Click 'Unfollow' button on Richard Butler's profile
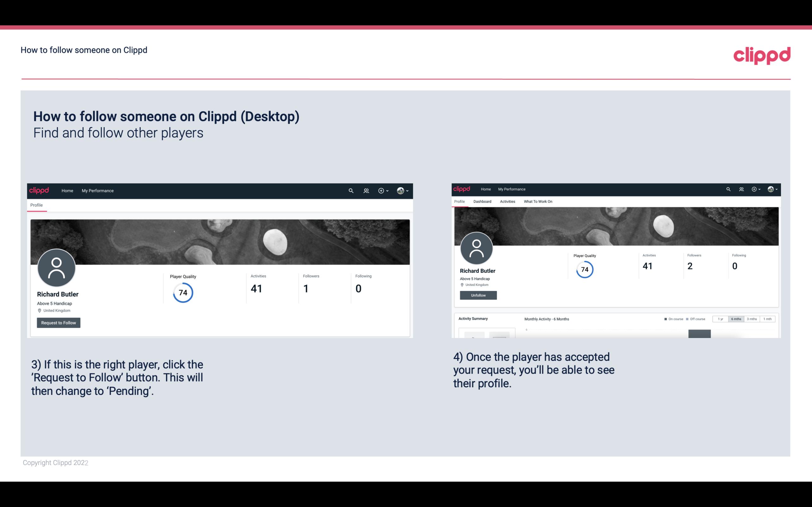812x507 pixels. tap(477, 295)
